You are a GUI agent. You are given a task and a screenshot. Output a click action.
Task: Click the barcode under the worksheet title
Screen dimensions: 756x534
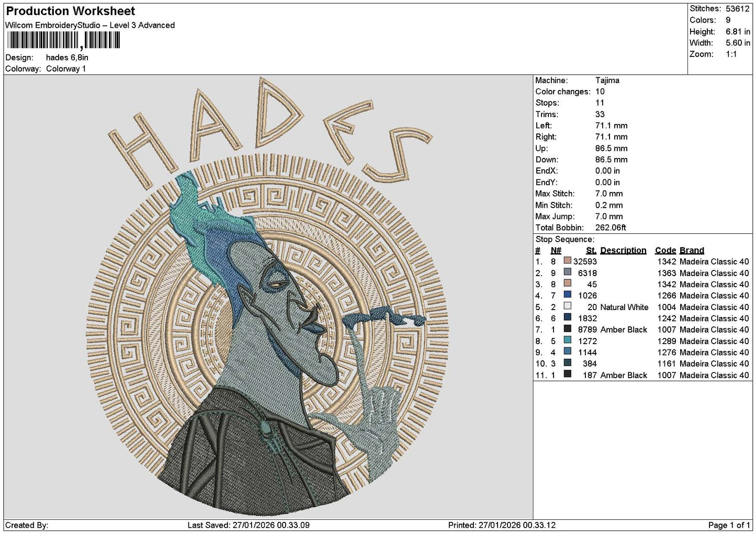click(64, 41)
